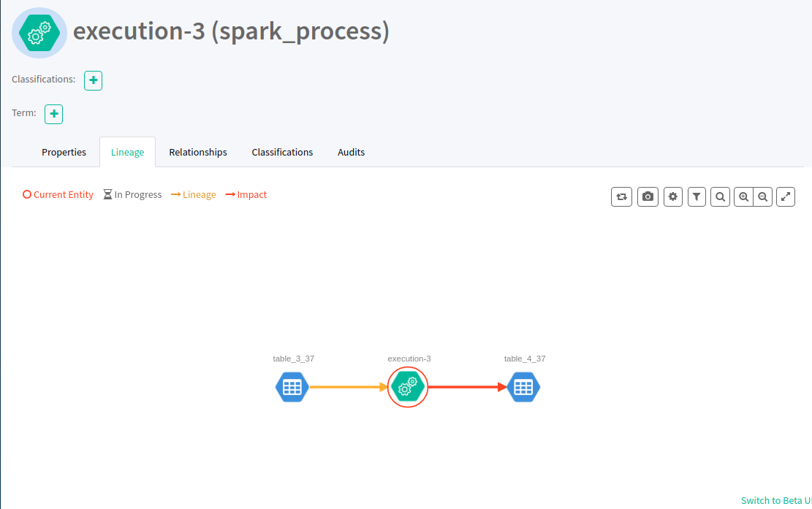Open the Properties tab
812x509 pixels.
coord(64,152)
